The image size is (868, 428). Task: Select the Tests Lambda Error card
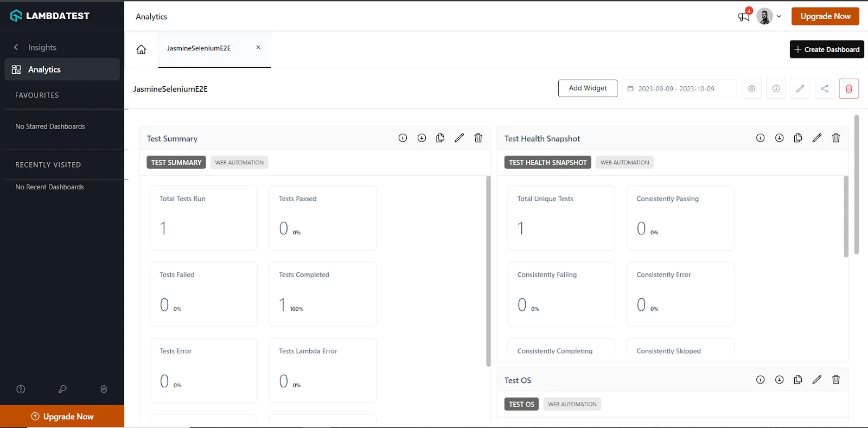coord(323,370)
